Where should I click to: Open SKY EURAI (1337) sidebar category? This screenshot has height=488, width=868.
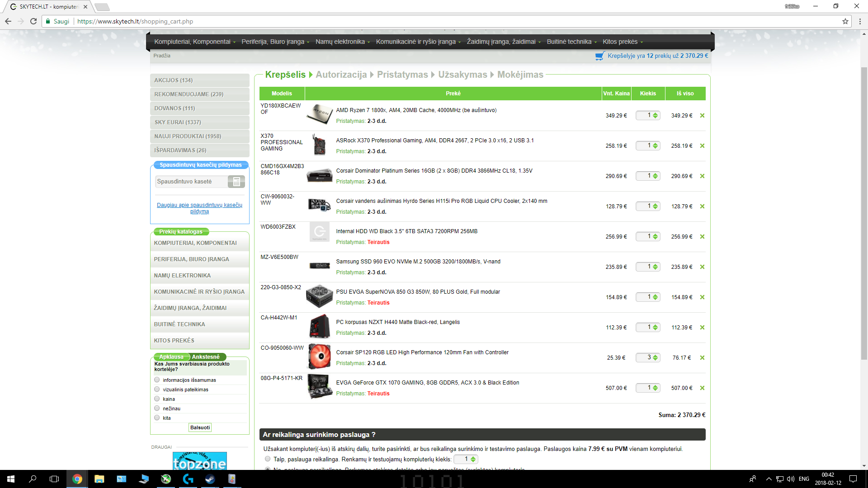click(199, 122)
